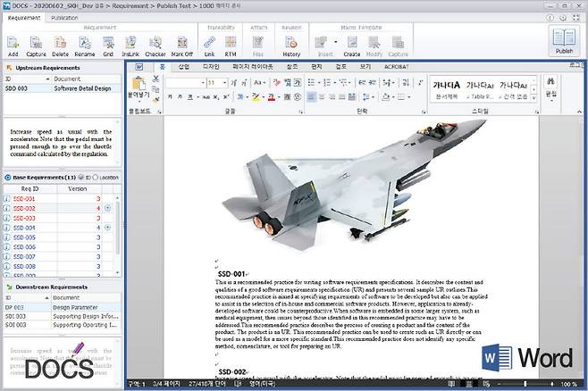Click the align left paragraph icon
Image resolution: width=588 pixels, height=391 pixels.
311,97
